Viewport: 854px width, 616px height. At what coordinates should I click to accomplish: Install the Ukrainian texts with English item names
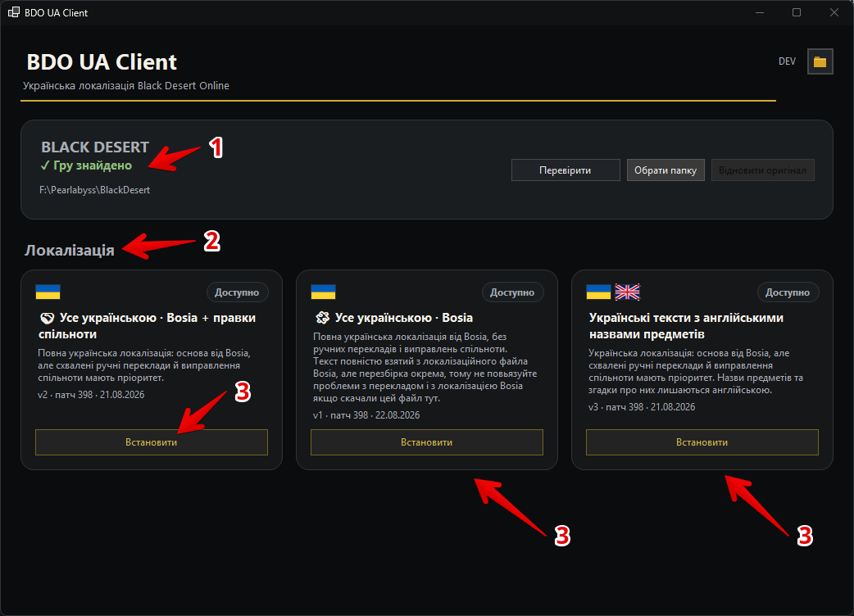point(702,442)
